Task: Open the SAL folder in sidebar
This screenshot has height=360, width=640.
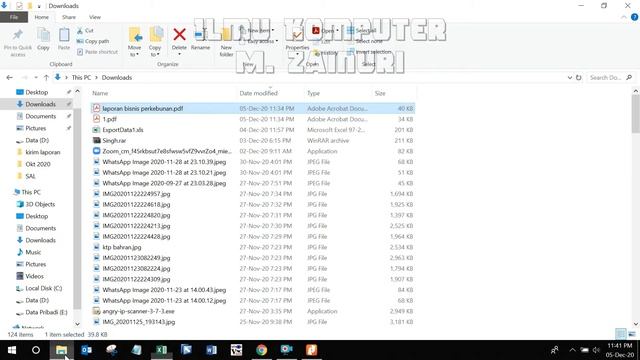Action: tap(30, 176)
